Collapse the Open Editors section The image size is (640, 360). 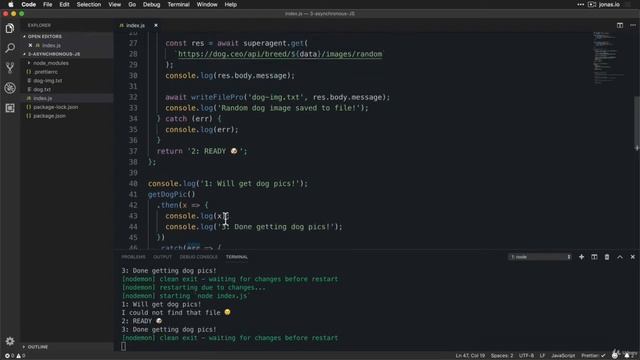[44, 36]
